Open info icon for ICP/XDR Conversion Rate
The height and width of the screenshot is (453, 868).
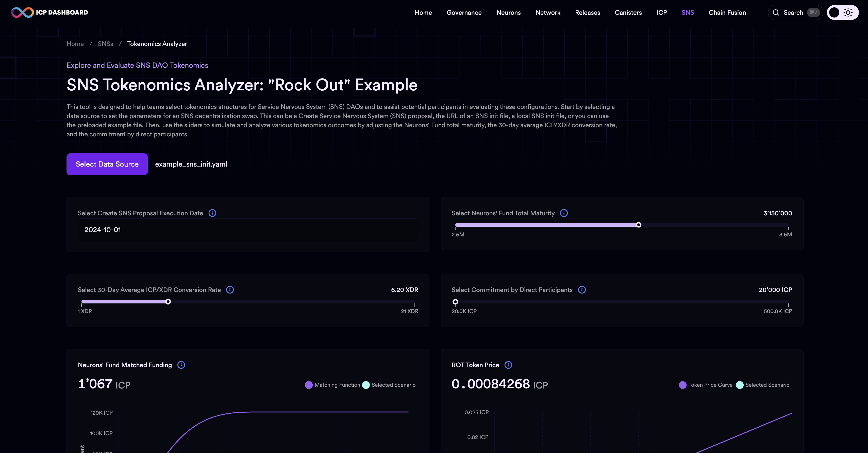pyautogui.click(x=230, y=290)
